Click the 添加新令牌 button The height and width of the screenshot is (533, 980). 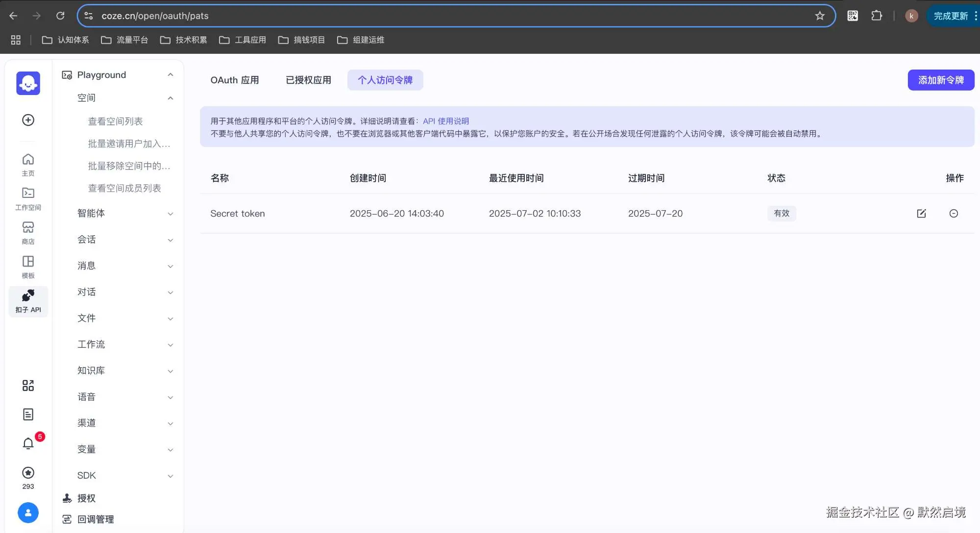(x=940, y=80)
